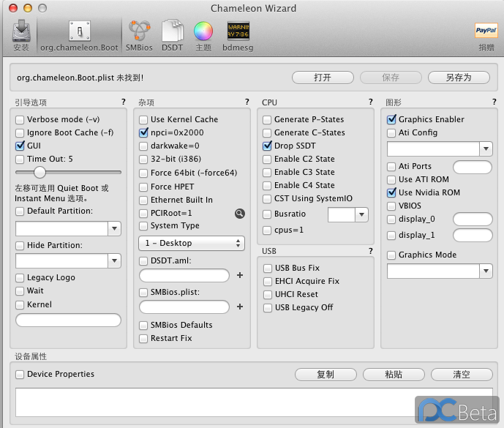Click the Kernel text input field
This screenshot has height=428, width=504.
click(x=68, y=320)
